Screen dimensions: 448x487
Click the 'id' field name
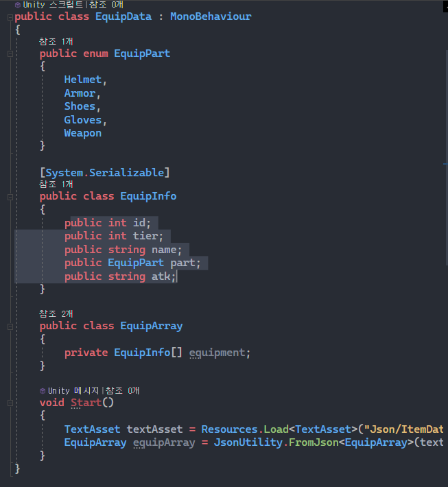(x=139, y=223)
